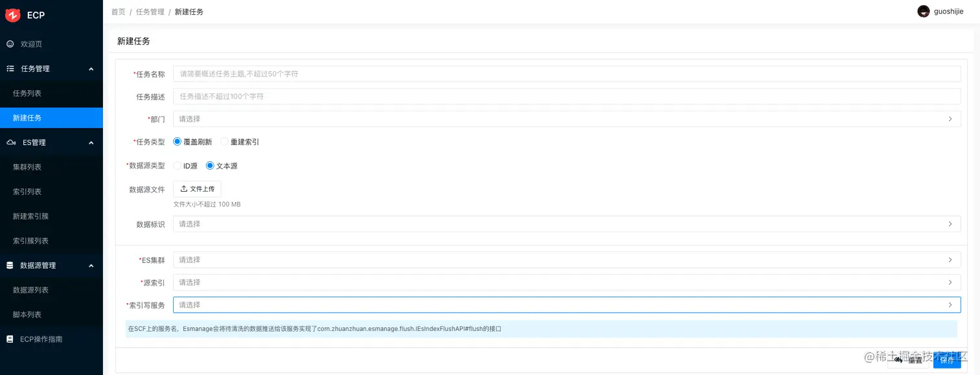The image size is (980, 375).
Task: Open the ES集群 dropdown
Action: [566, 260]
